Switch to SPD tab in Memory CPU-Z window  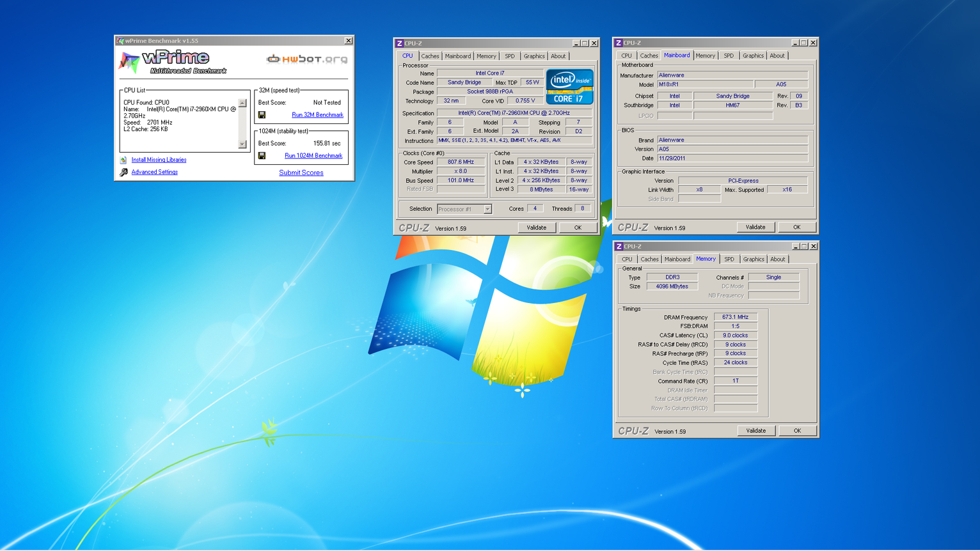pyautogui.click(x=729, y=260)
